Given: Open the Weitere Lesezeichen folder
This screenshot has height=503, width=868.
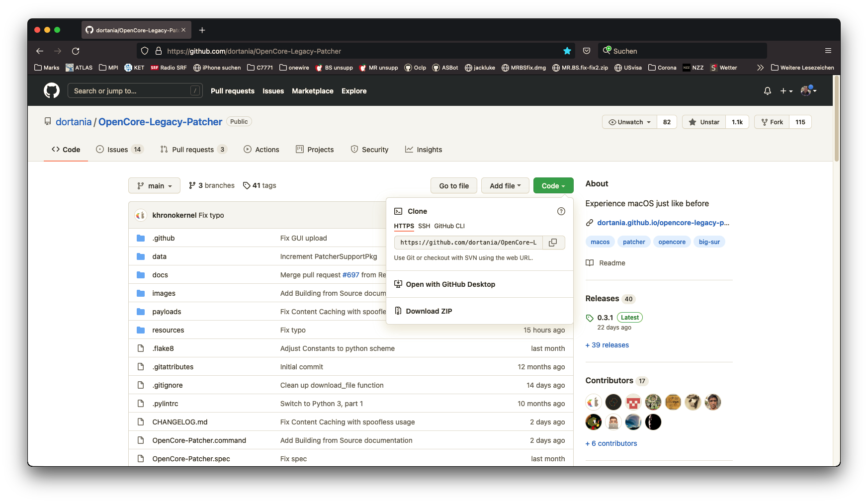Looking at the screenshot, I should click(802, 68).
